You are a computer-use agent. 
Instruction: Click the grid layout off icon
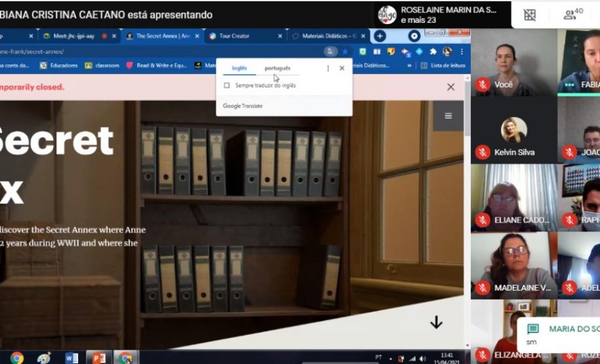[x=530, y=14]
